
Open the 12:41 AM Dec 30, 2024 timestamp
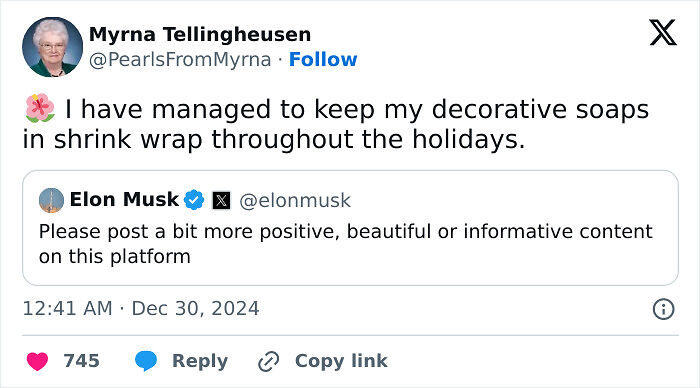tap(141, 309)
